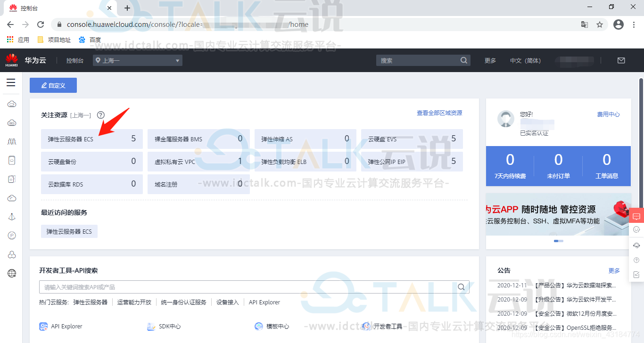Click hot service 统一身份认证服务 link

(x=183, y=302)
